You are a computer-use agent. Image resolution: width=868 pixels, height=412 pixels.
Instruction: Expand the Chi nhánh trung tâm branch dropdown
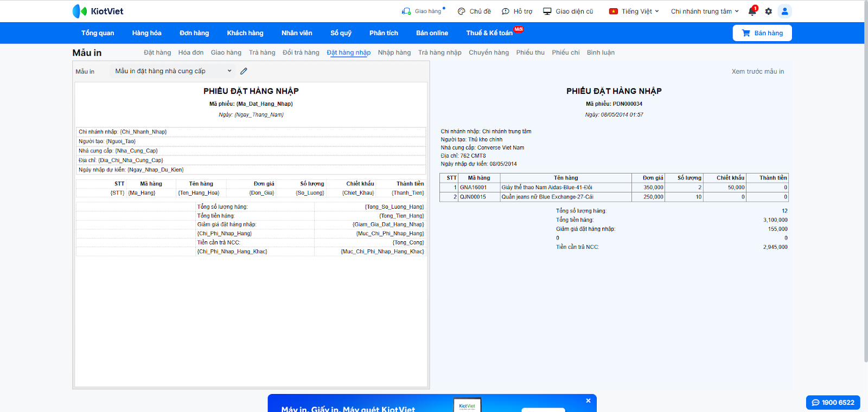(x=705, y=11)
